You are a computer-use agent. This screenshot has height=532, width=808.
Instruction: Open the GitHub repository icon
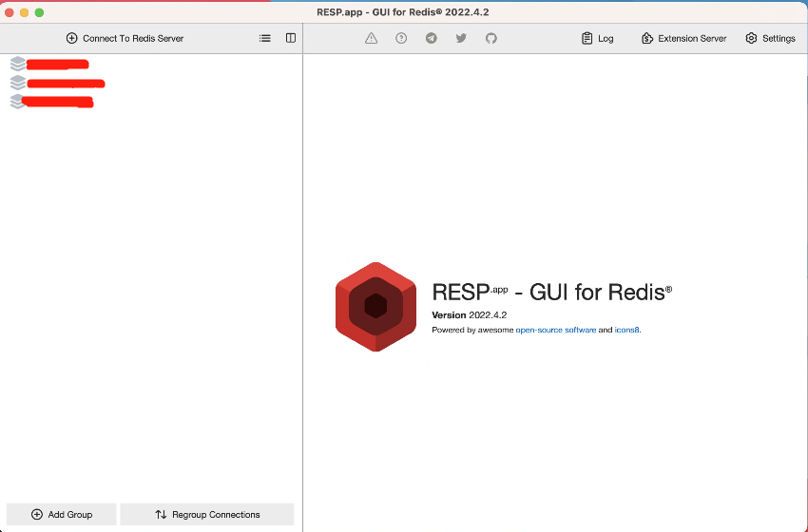491,38
